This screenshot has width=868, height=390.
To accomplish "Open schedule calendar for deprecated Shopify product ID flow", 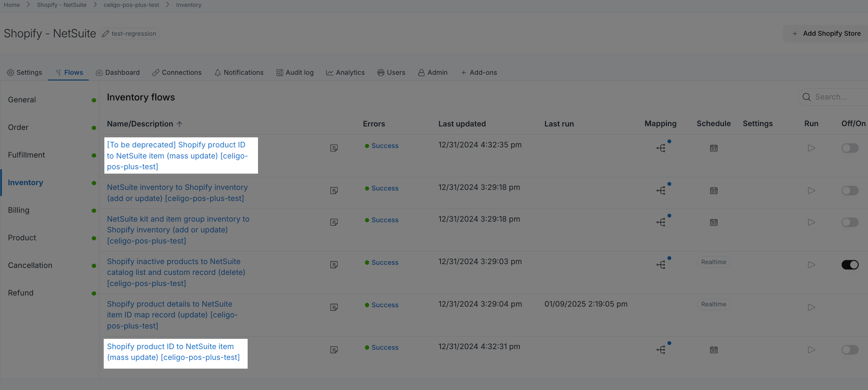I will (x=714, y=148).
